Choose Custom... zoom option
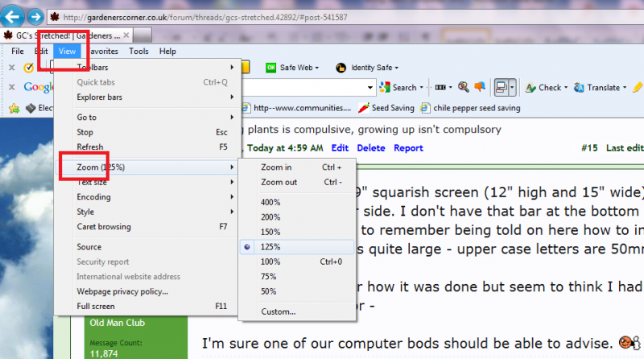This screenshot has height=359, width=644. coord(279,312)
